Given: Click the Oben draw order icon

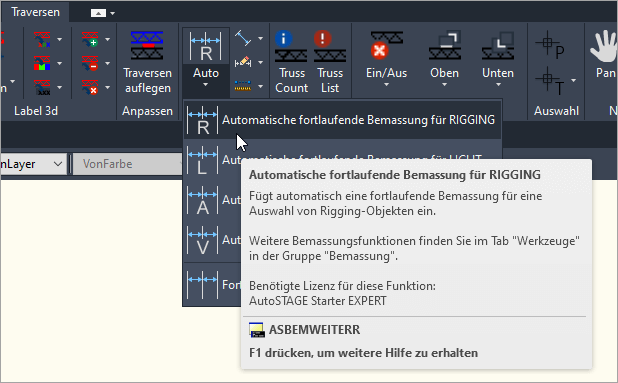Looking at the screenshot, I should point(445,46).
